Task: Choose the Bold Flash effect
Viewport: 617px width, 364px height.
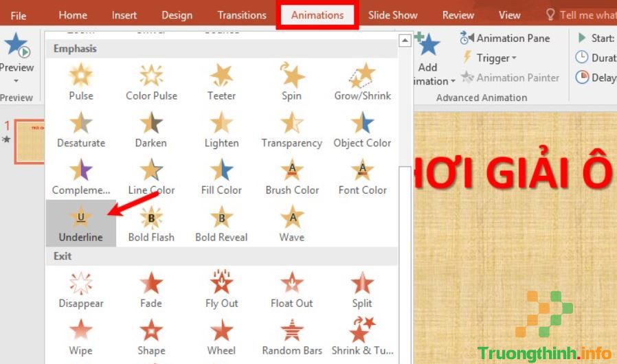Action: (151, 223)
